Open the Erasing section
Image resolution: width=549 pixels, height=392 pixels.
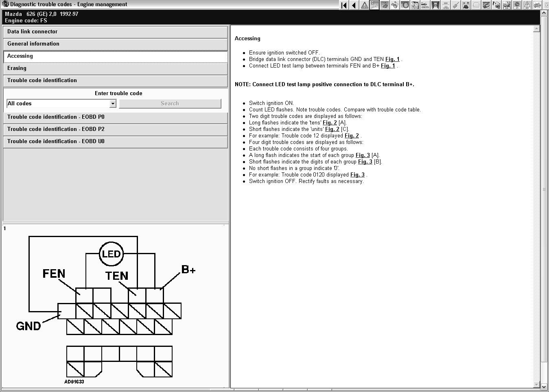click(116, 68)
